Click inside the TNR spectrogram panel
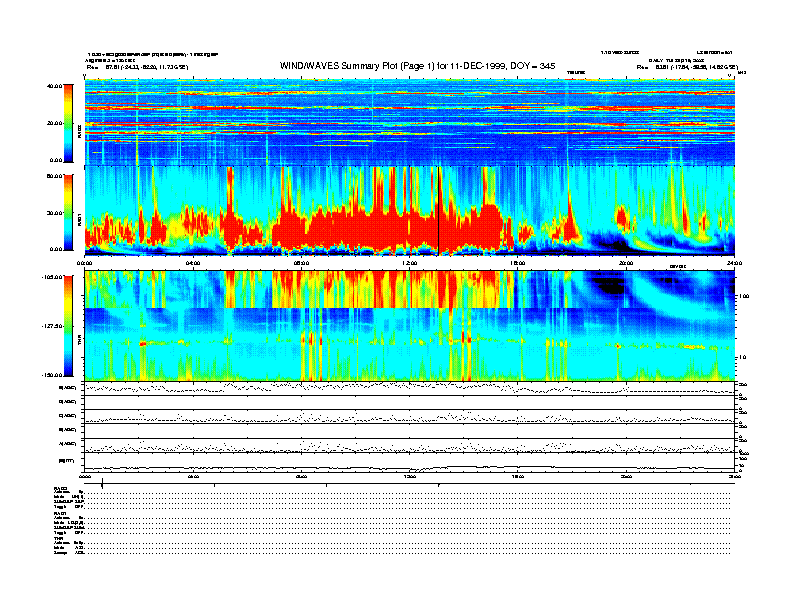The width and height of the screenshot is (792, 612). click(x=410, y=325)
